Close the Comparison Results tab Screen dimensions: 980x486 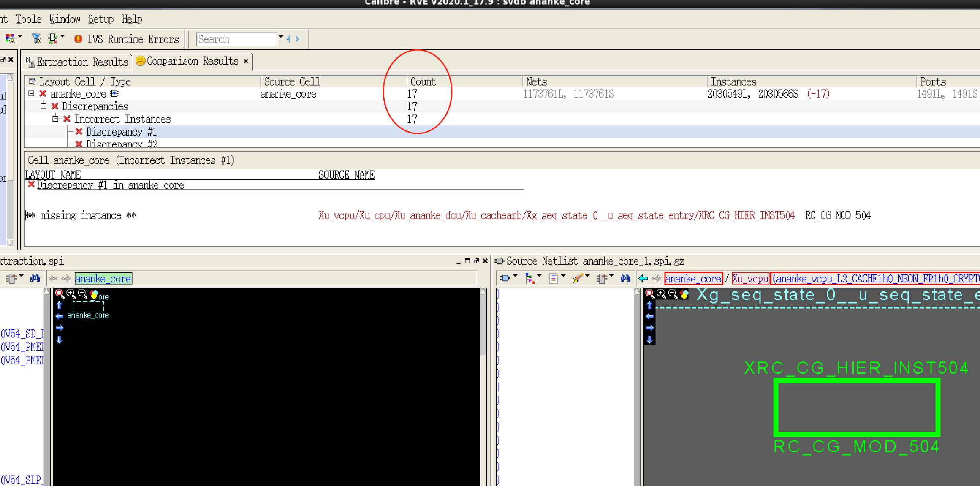[246, 61]
